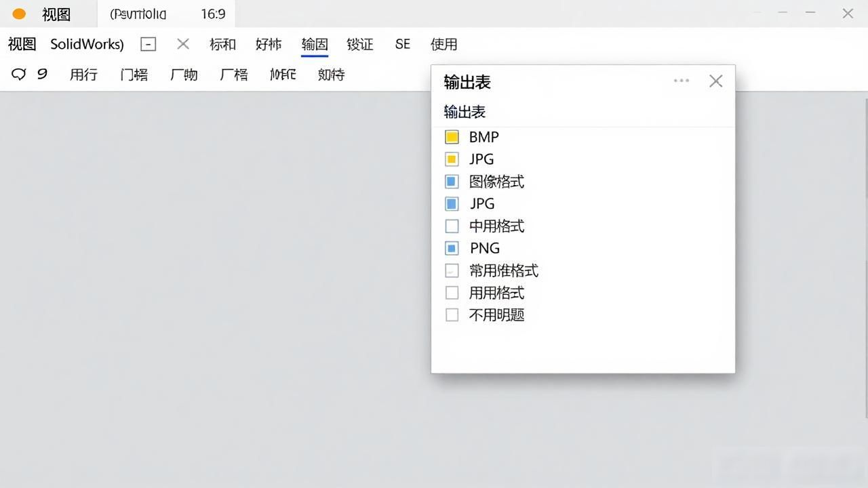Enable the 中用格式 checkbox

click(452, 226)
